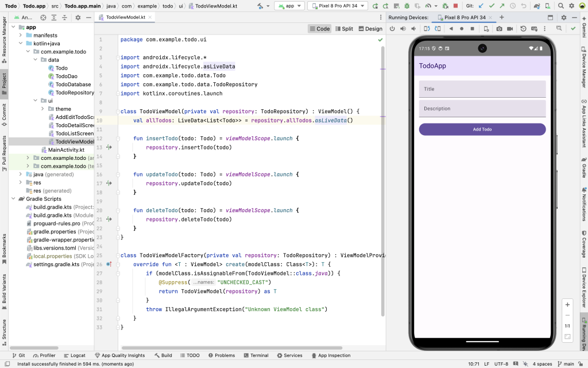Click the Debug app bug icon

tap(405, 6)
